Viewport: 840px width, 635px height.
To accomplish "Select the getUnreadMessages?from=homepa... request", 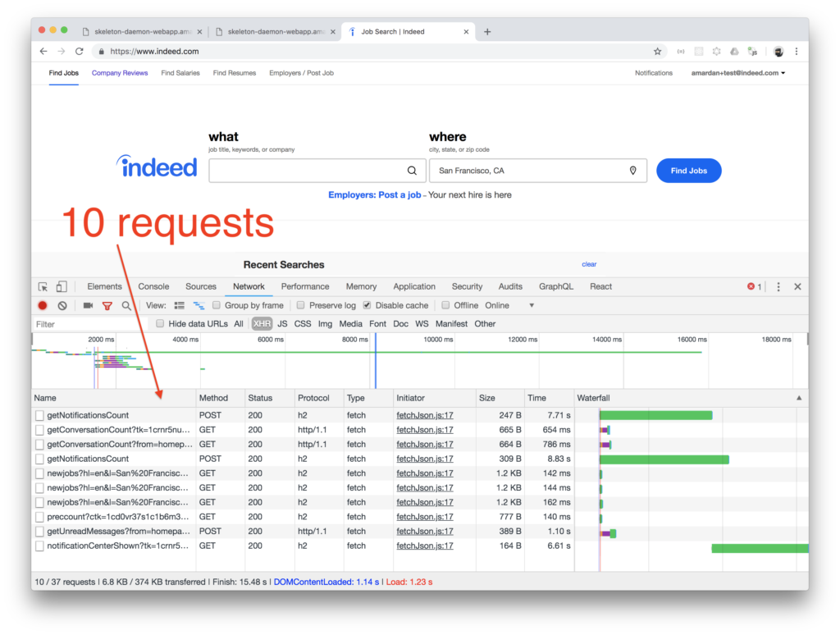I will (118, 532).
